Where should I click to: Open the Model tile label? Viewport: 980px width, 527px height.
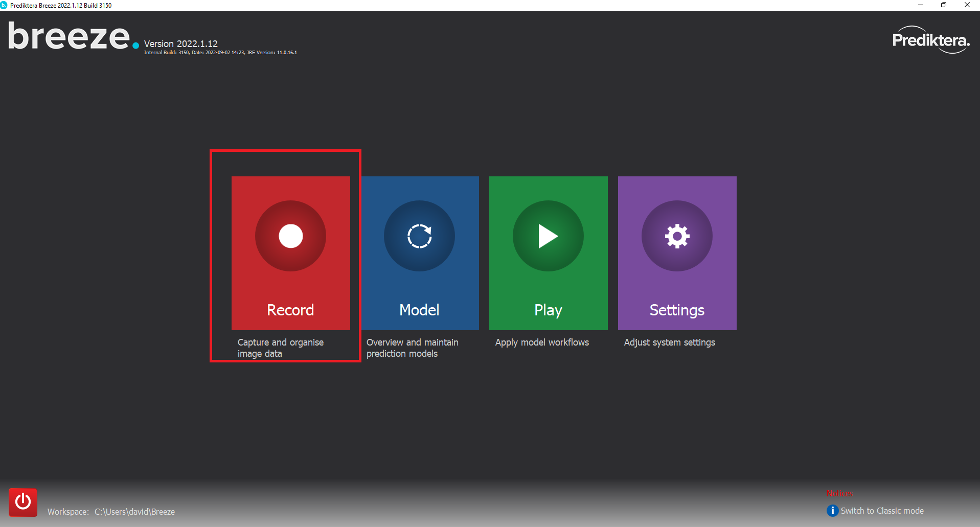(x=419, y=310)
